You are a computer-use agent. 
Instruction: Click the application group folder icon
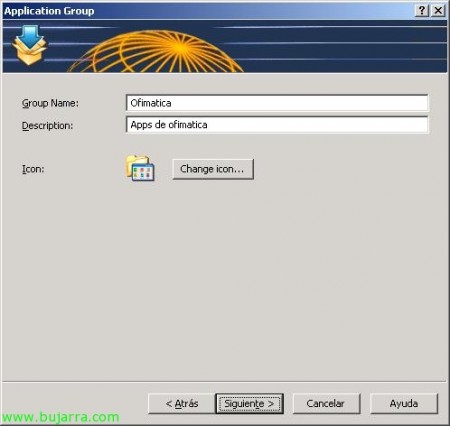point(140,168)
